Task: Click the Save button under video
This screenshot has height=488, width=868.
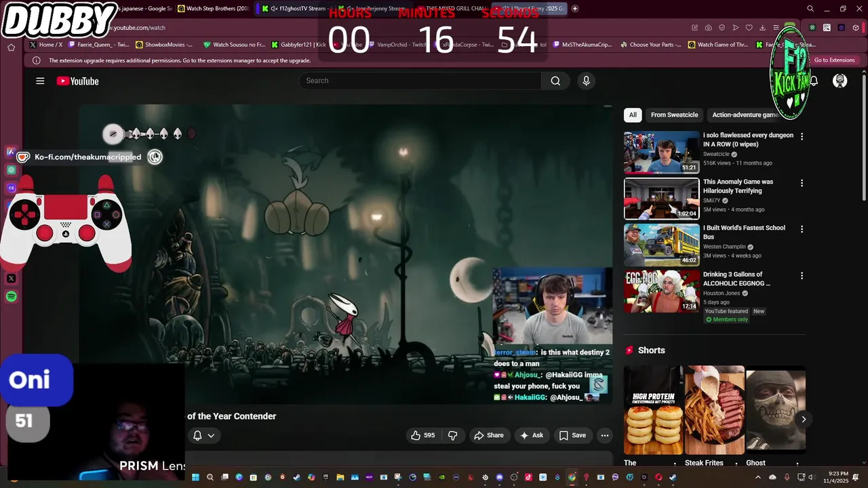Action: pyautogui.click(x=572, y=435)
